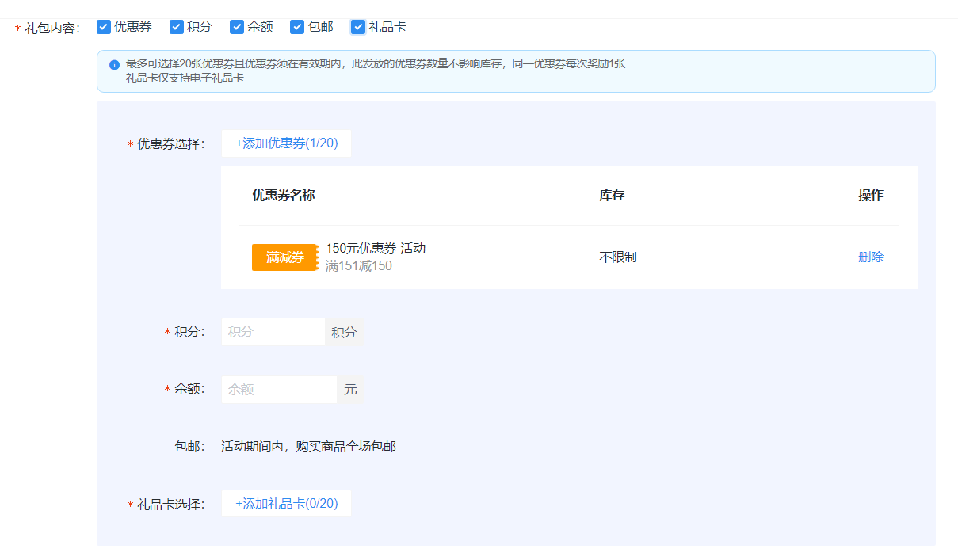Uncheck the 积分 checkbox
Image resolution: width=958 pixels, height=560 pixels.
pyautogui.click(x=176, y=26)
